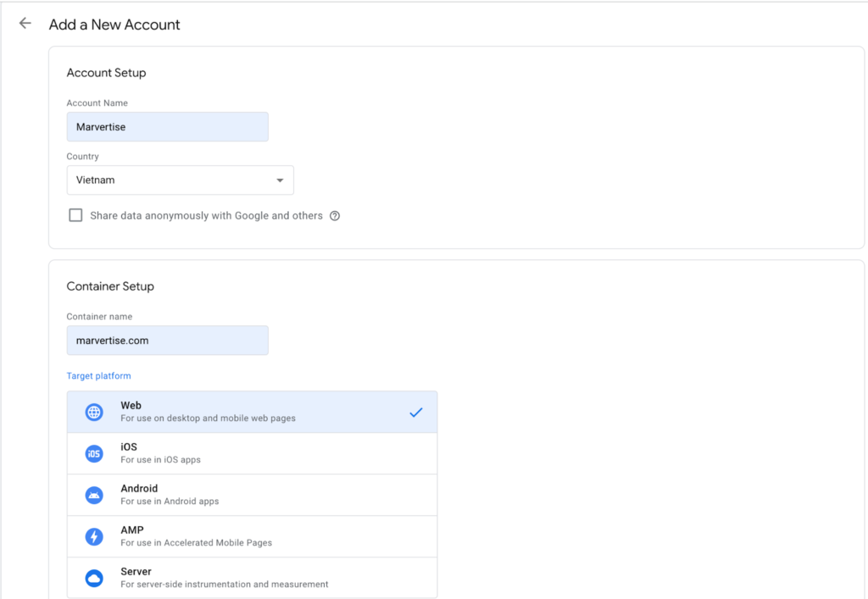Choose the Android target platform
This screenshot has height=599, width=868.
tap(252, 495)
